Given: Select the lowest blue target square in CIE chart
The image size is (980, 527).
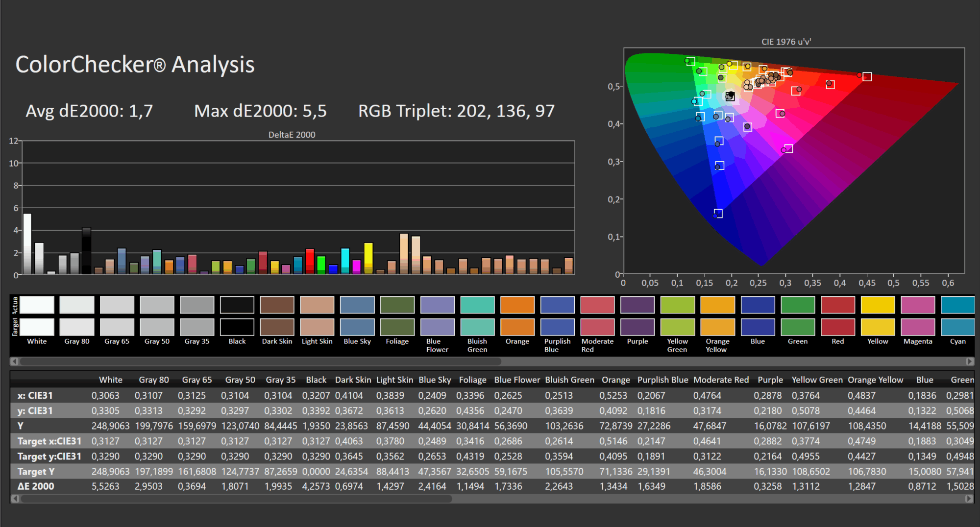Looking at the screenshot, I should click(718, 213).
